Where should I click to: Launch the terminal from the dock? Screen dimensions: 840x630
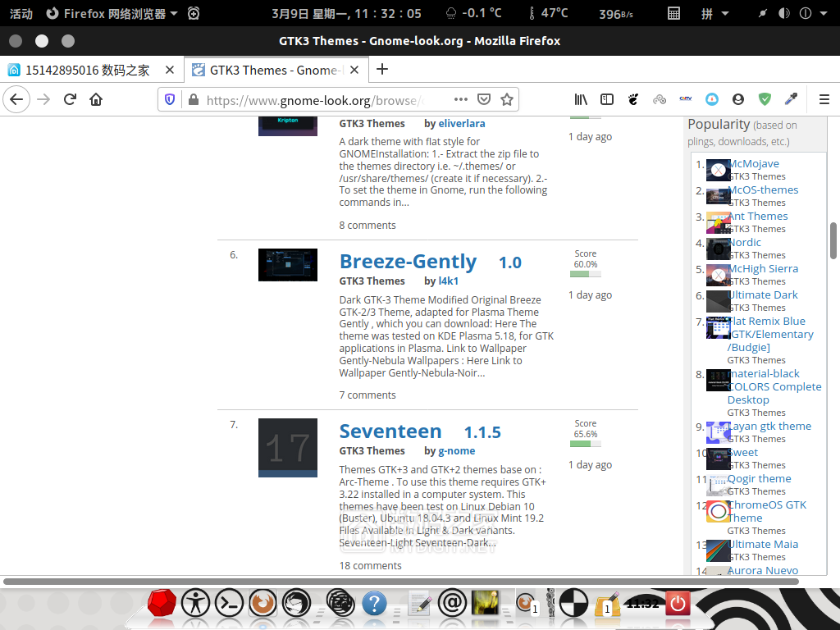[230, 603]
